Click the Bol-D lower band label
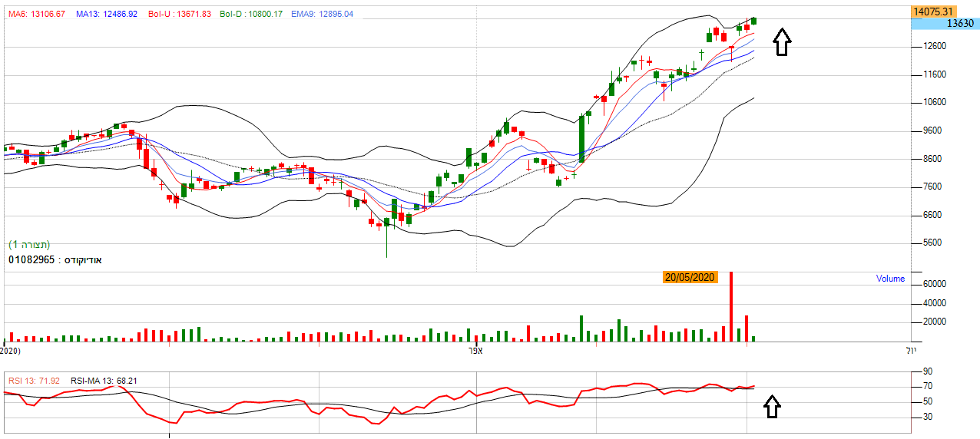Image resolution: width=980 pixels, height=439 pixels. point(251,15)
